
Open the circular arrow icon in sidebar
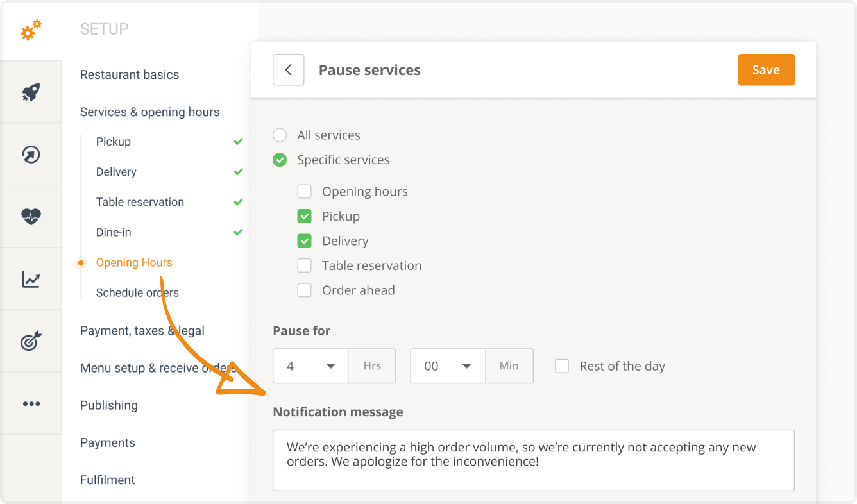(31, 155)
